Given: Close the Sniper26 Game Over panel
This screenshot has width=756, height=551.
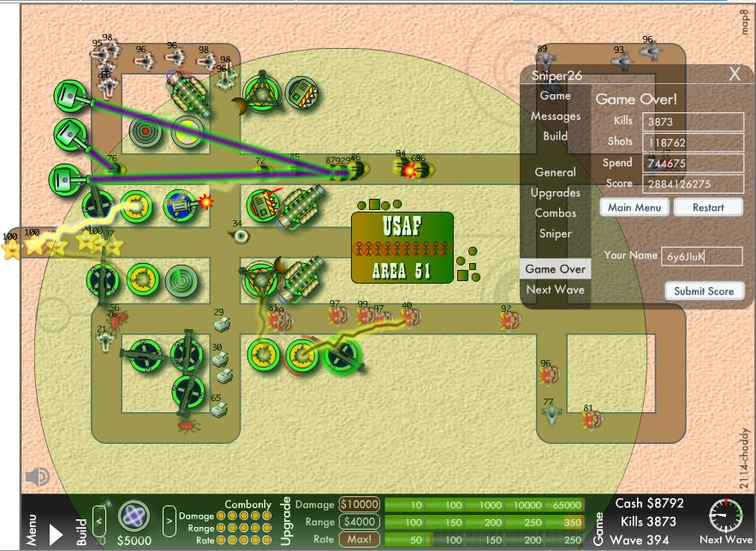Looking at the screenshot, I should coord(735,75).
